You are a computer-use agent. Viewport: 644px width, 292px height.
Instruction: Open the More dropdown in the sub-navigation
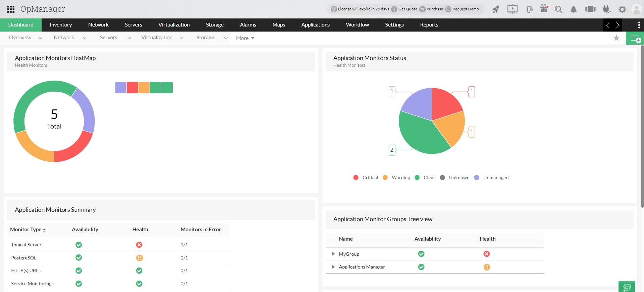(x=245, y=38)
